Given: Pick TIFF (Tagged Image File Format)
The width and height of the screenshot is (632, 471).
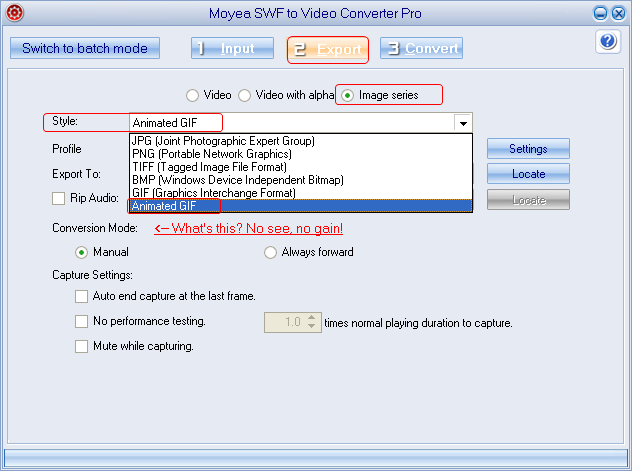Looking at the screenshot, I should (301, 167).
